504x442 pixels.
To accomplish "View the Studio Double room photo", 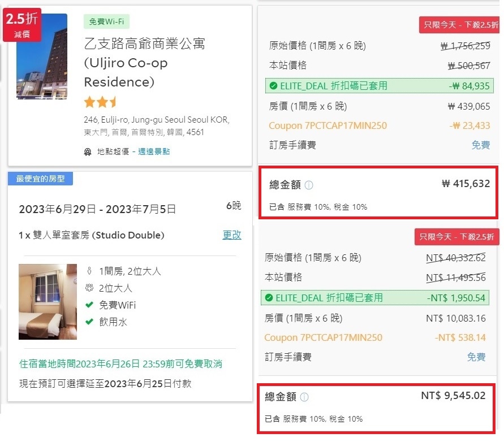I will [48, 301].
